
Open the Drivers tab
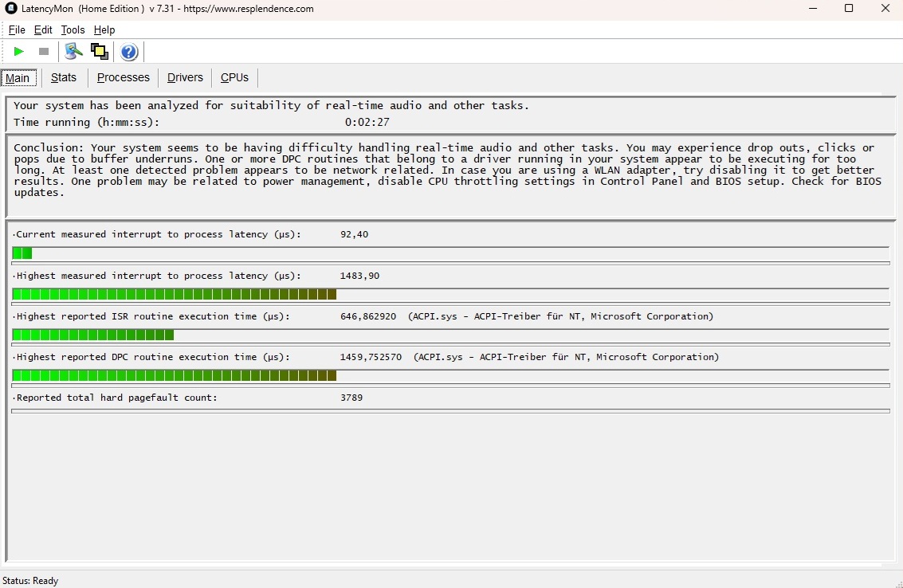(x=185, y=77)
